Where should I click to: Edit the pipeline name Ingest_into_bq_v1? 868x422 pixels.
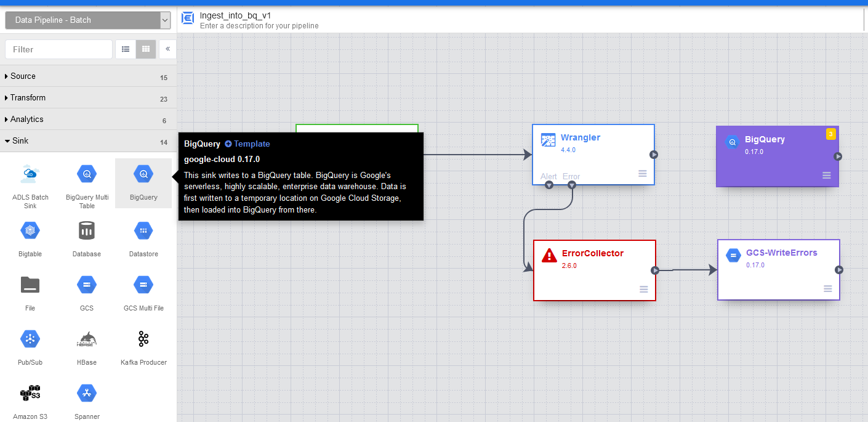click(x=235, y=15)
